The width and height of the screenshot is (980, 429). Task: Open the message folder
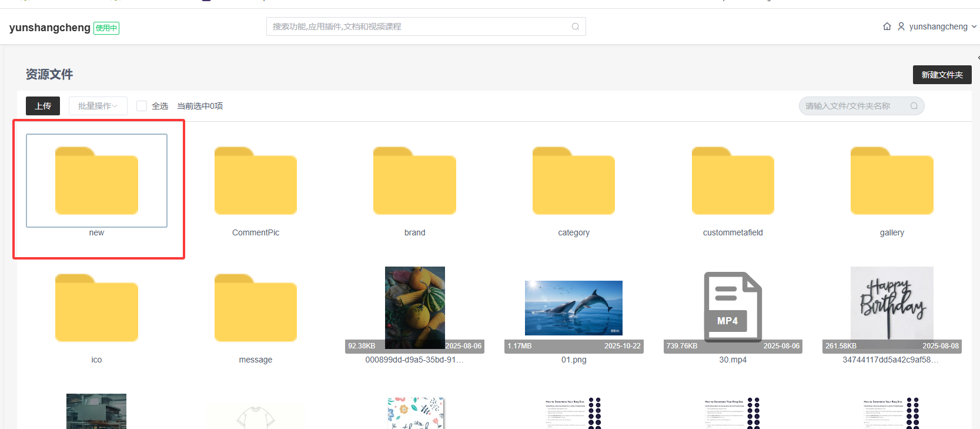255,308
